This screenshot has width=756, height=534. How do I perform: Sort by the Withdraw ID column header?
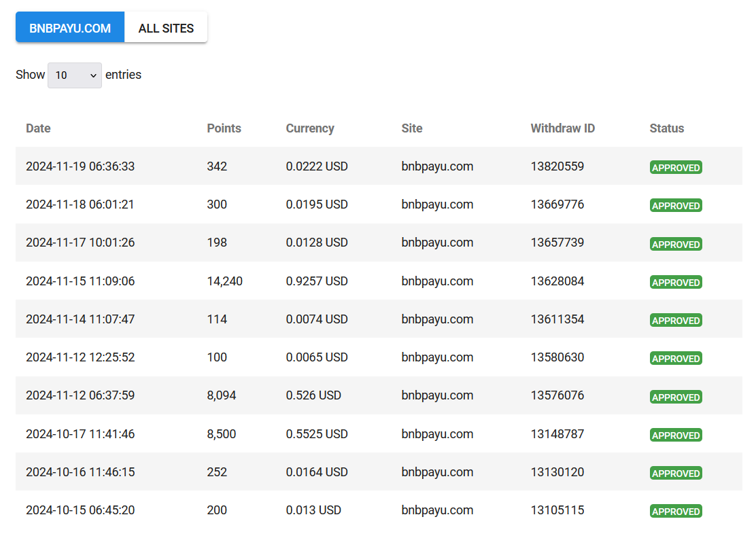563,128
